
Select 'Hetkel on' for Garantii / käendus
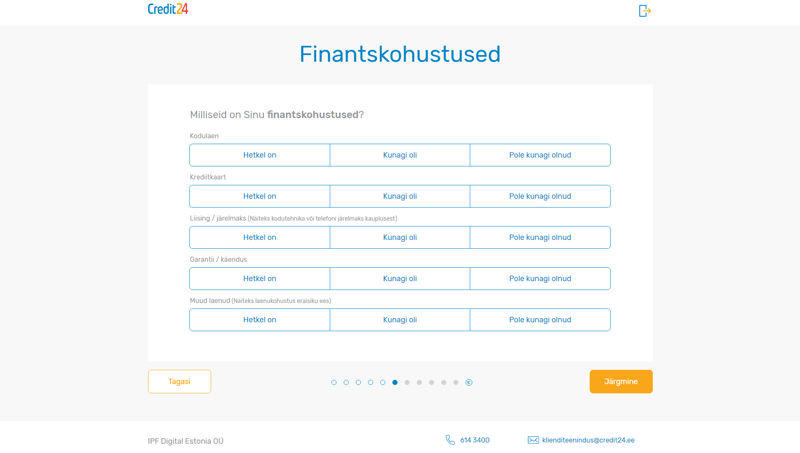tap(260, 279)
